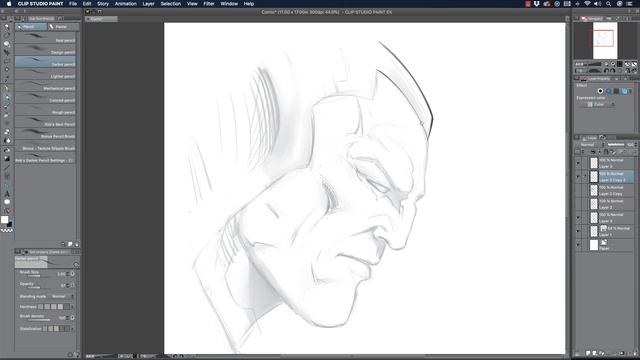The width and height of the screenshot is (640, 360).
Task: Select the Fill bucket tool
Action: point(7,150)
